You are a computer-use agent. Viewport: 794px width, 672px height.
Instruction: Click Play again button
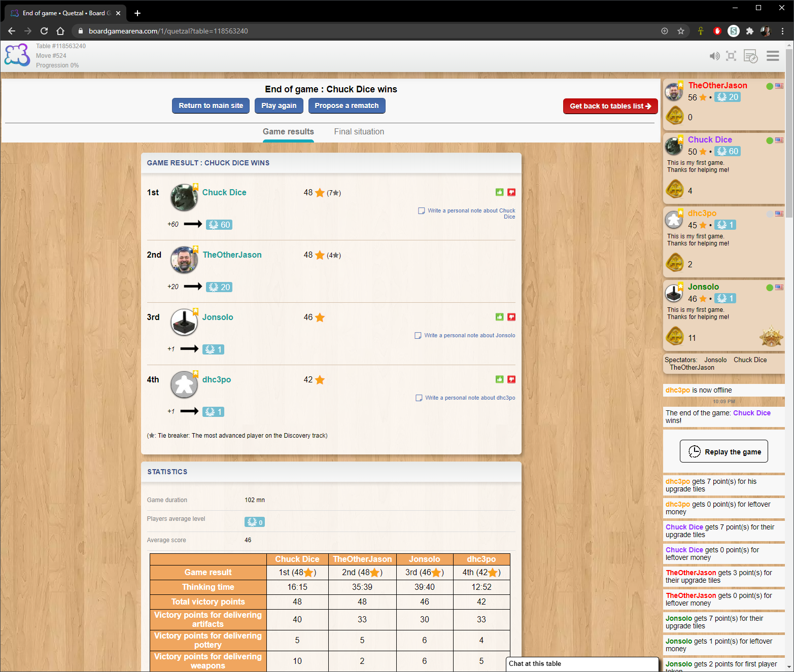(279, 105)
